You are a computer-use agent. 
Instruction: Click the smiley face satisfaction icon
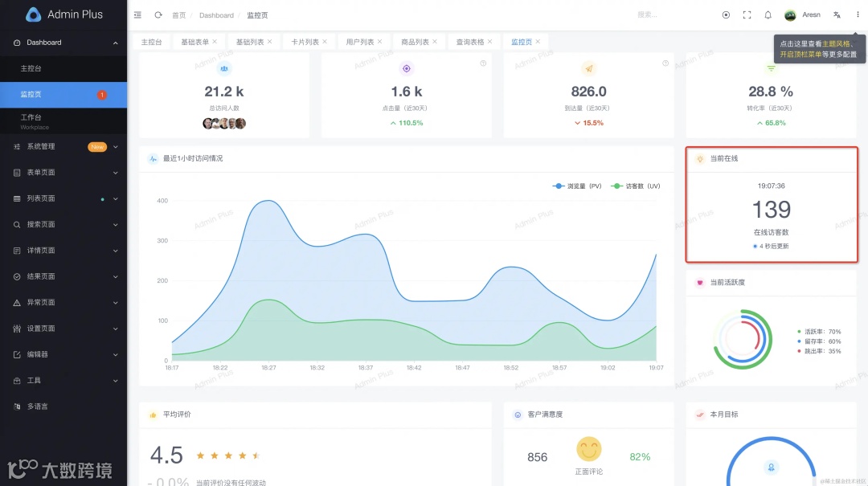(588, 449)
